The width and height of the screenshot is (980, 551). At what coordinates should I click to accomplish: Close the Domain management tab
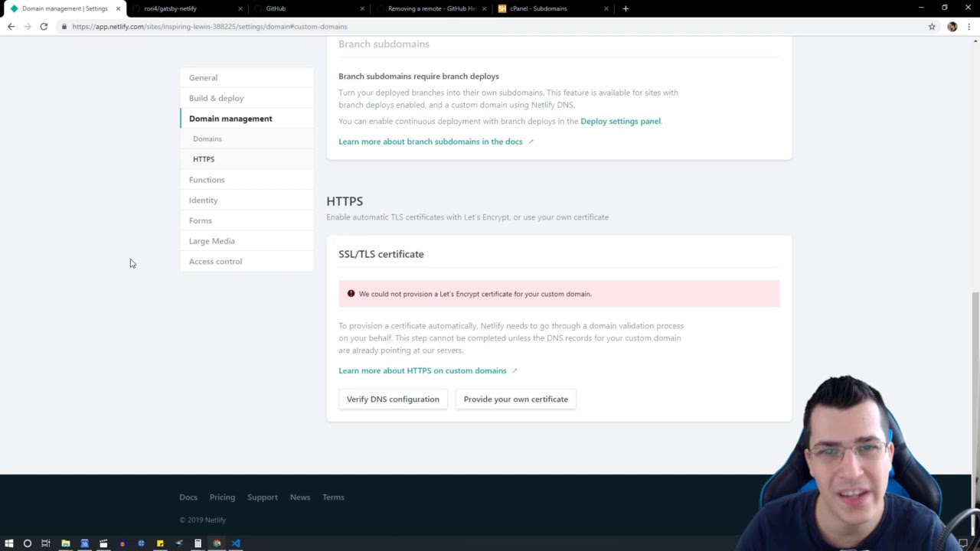(118, 8)
